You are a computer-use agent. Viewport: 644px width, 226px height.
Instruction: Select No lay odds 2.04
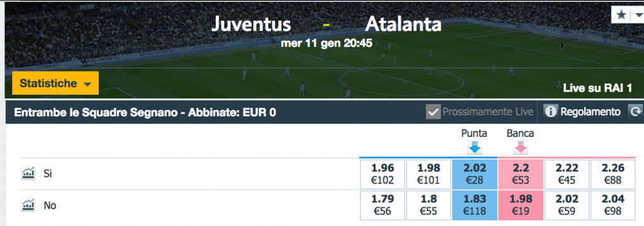613,205
